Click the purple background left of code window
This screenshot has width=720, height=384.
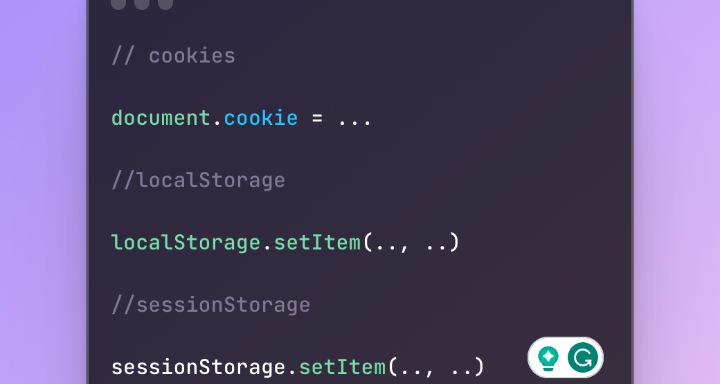coord(43,192)
